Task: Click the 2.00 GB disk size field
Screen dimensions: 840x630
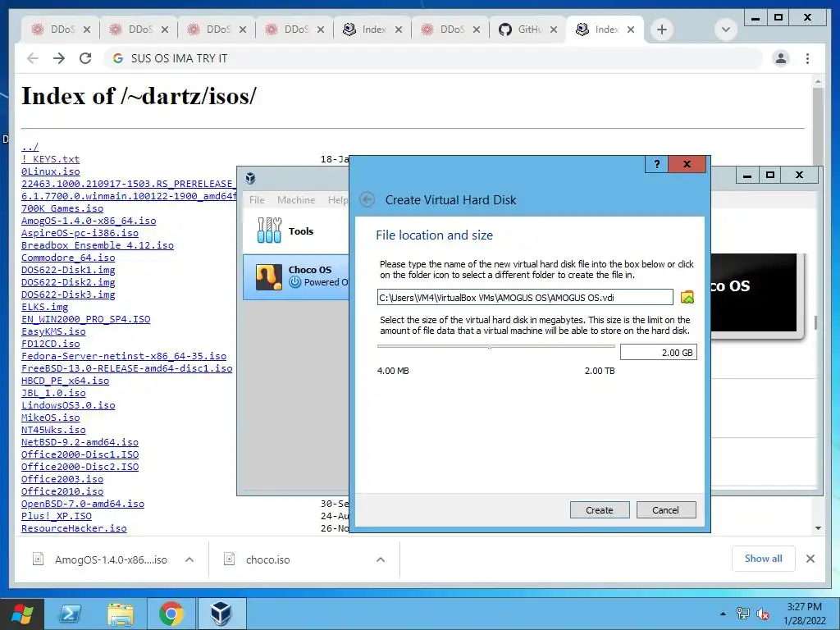Action: [659, 353]
